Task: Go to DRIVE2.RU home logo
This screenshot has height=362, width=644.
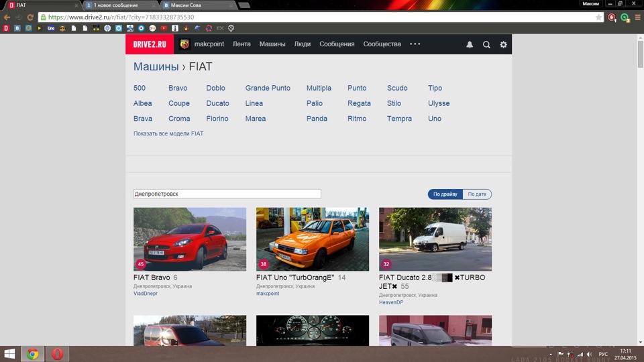Action: point(150,44)
